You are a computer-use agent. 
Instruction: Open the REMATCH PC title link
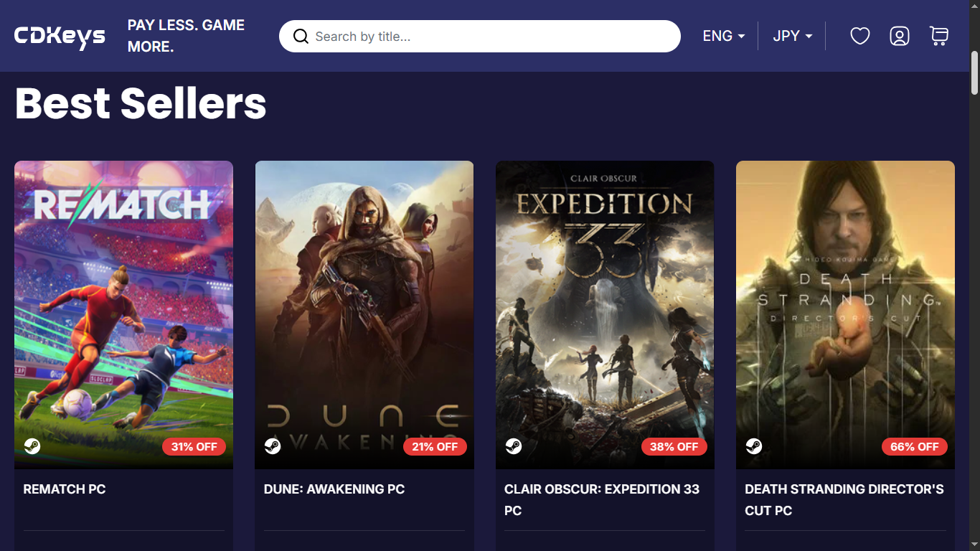pos(65,489)
